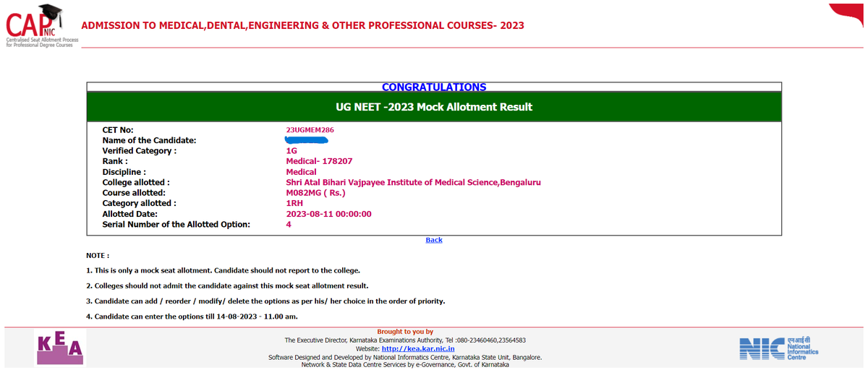Click the 'Course allotted:' label
868x370 pixels.
click(x=134, y=193)
